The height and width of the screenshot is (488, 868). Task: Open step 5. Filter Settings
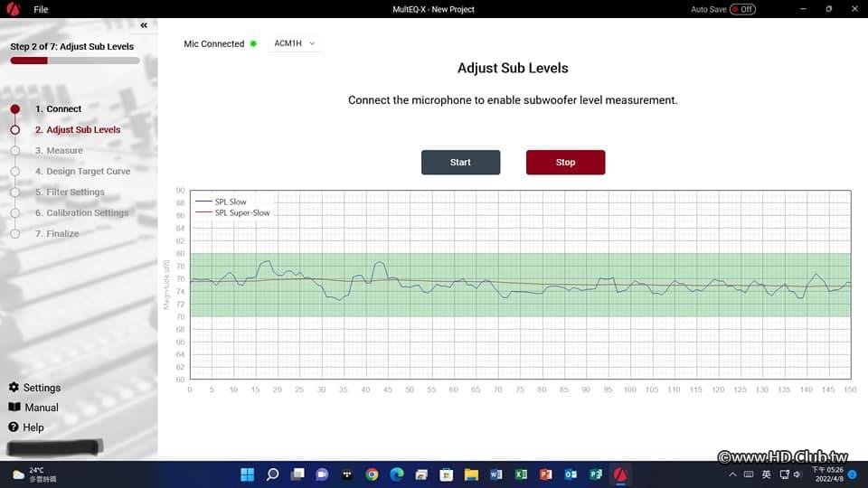(x=70, y=192)
